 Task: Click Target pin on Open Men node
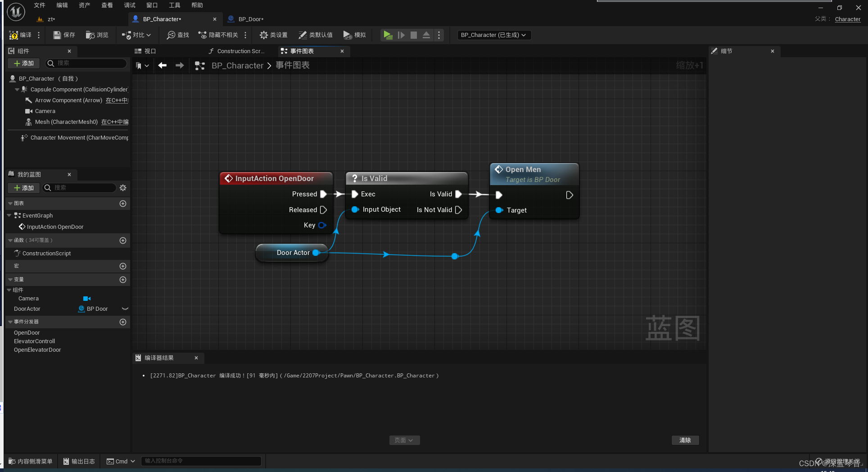[x=499, y=210]
